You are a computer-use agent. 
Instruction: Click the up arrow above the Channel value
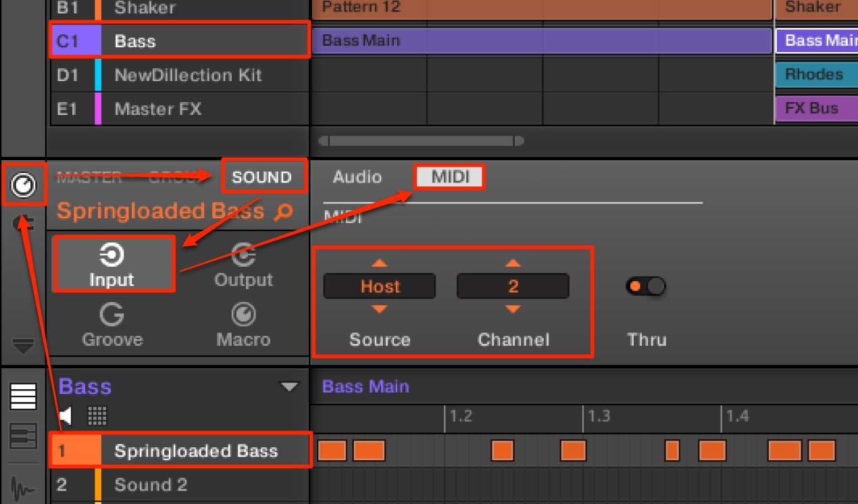click(x=513, y=263)
